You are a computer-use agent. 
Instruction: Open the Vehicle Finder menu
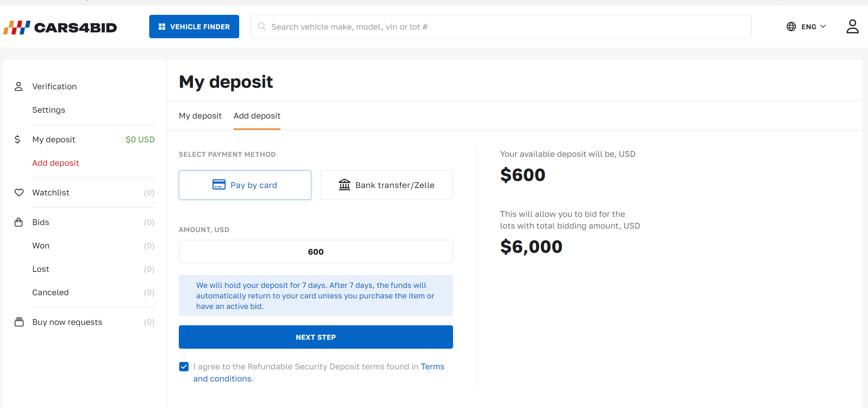click(194, 27)
